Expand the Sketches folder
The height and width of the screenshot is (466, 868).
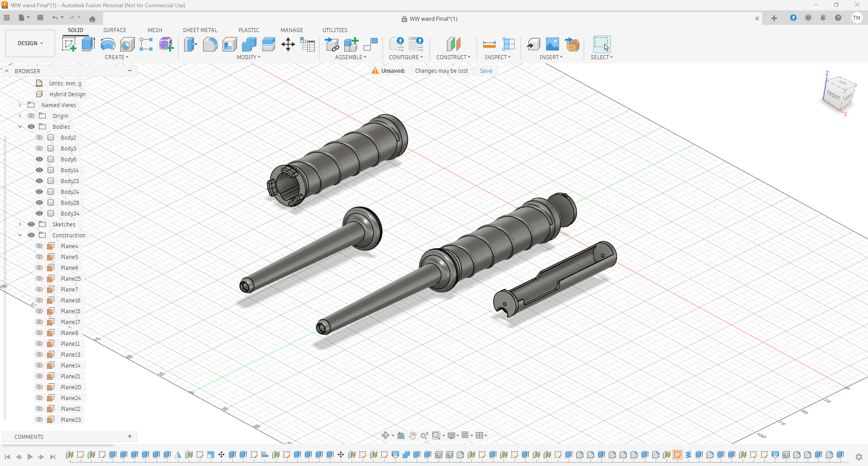(20, 224)
